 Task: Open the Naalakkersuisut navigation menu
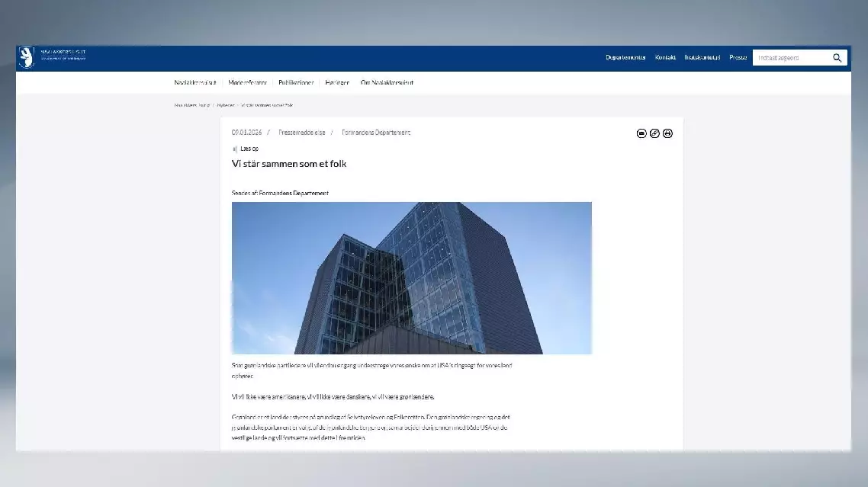(195, 82)
